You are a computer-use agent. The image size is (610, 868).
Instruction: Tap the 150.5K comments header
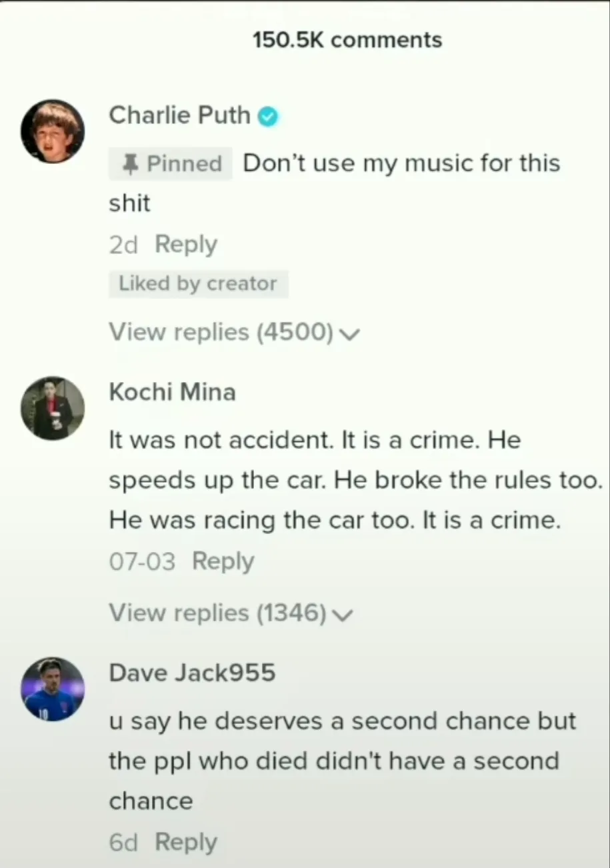[347, 40]
